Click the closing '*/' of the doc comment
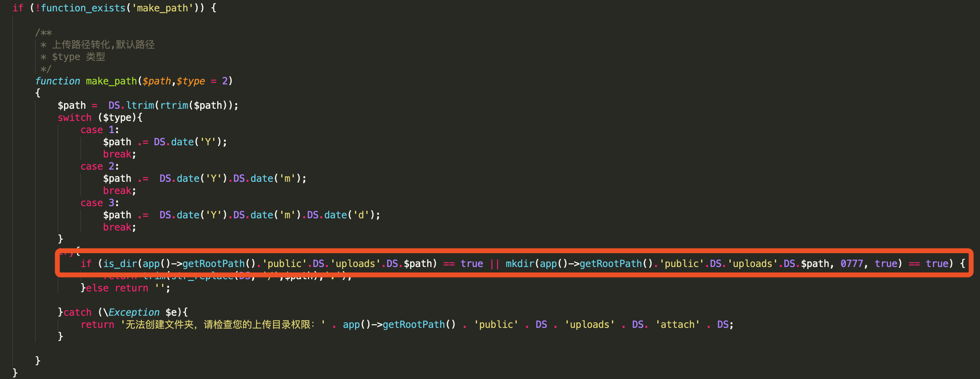The image size is (980, 379). pyautogui.click(x=46, y=69)
